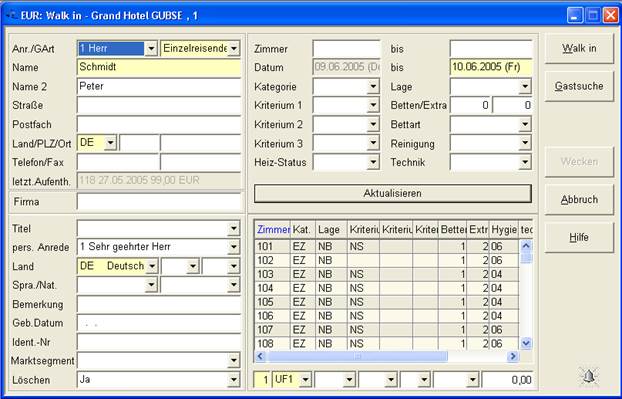Screen dimensions: 622x399
Task: Click the departure date field 10.06.2005 (Fr)
Action: 491,67
